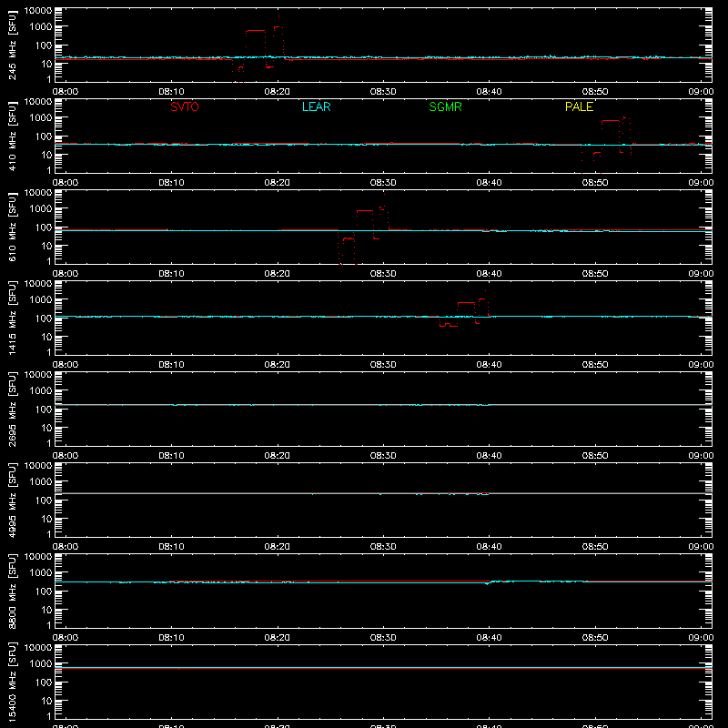Click the 08:00 tick under the 410 MHz plot
Viewport: 728px width, 728px height.
tap(66, 183)
